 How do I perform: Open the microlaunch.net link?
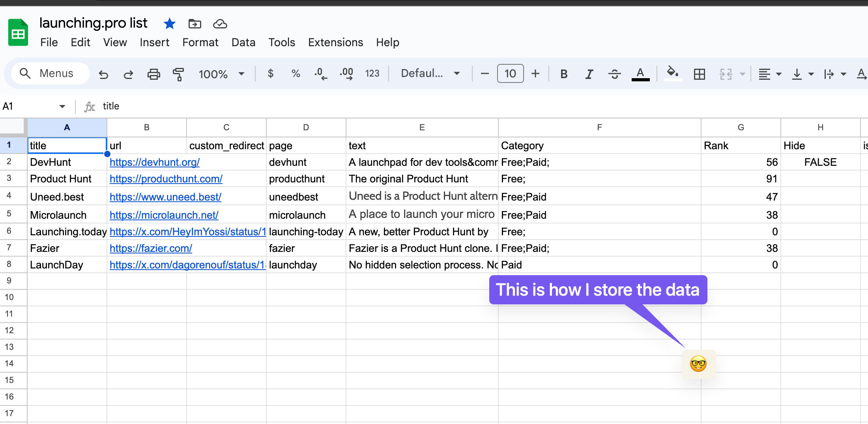pyautogui.click(x=164, y=215)
